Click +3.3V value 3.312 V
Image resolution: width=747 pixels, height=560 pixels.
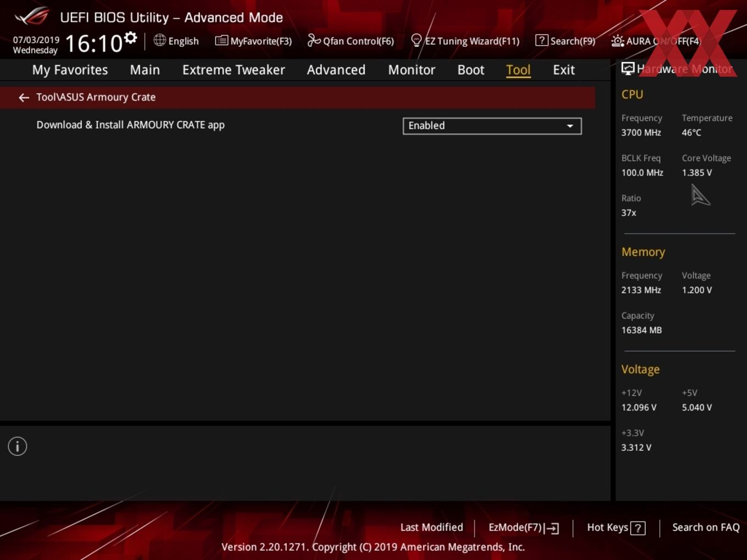[x=637, y=448]
